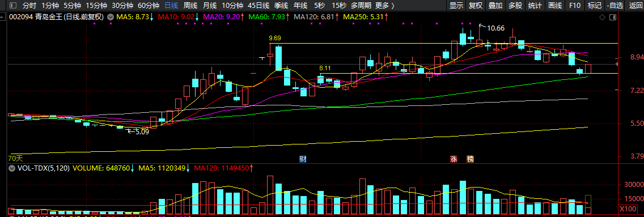This screenshot has width=644, height=217.
Task: Click the 10.66 high price annotation
Action: [495, 28]
